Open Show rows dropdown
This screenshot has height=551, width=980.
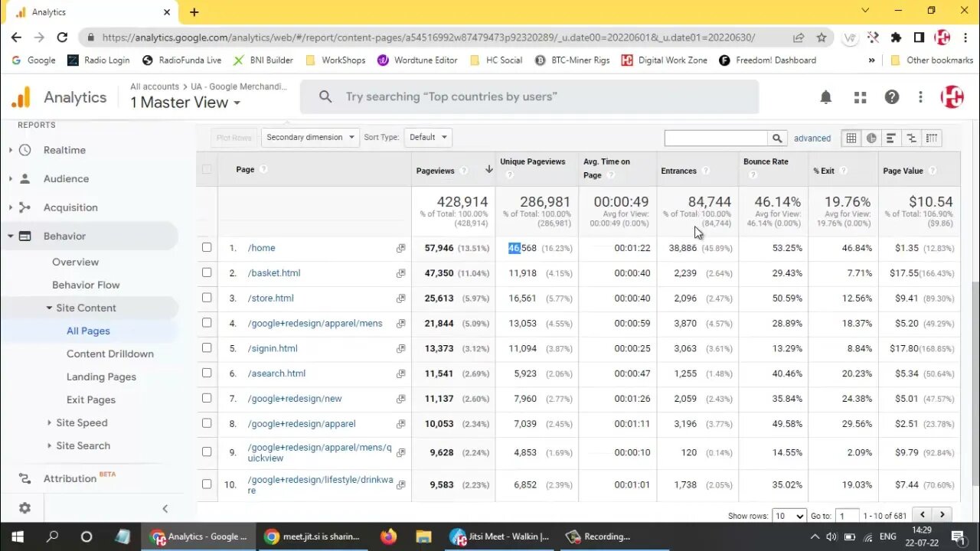pos(789,516)
